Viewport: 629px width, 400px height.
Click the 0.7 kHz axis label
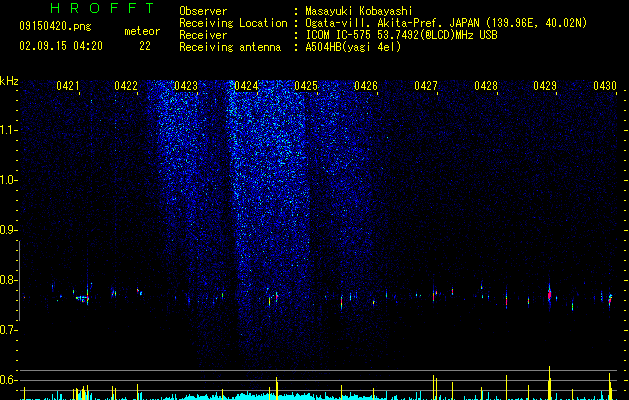[8, 330]
